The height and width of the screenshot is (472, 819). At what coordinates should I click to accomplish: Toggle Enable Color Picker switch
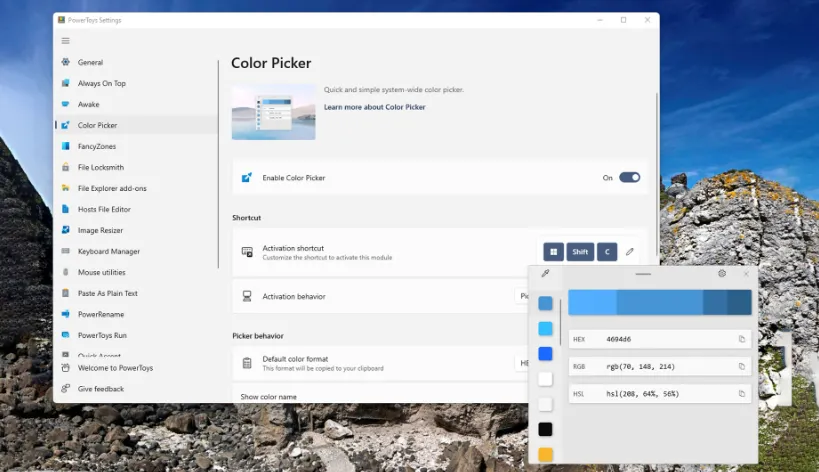[629, 178]
